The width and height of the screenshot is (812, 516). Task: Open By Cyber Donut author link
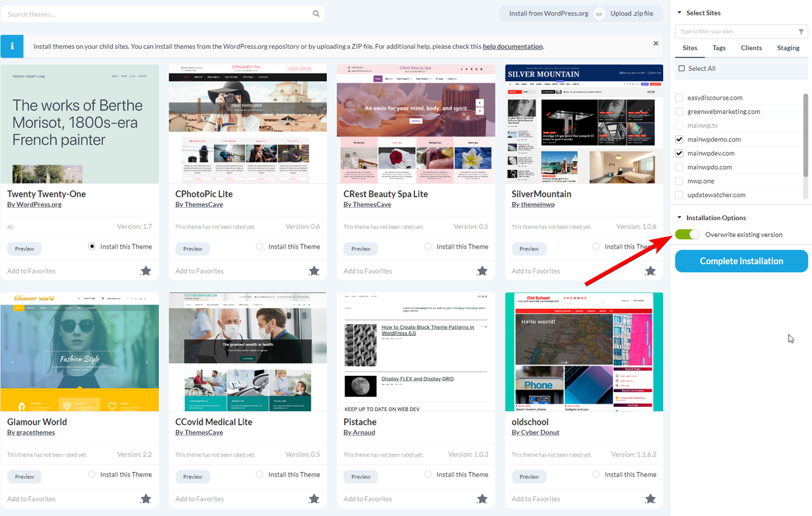tap(535, 433)
